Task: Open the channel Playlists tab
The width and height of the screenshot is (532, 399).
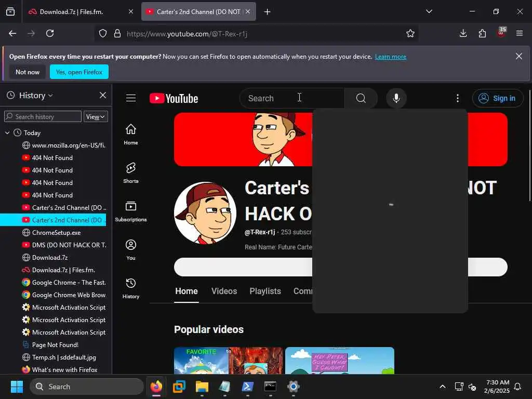Action: click(265, 291)
